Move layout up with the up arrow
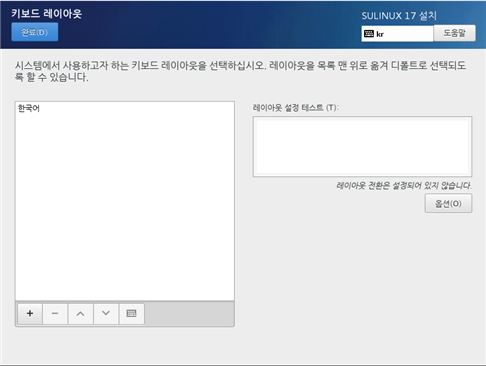 [80, 314]
